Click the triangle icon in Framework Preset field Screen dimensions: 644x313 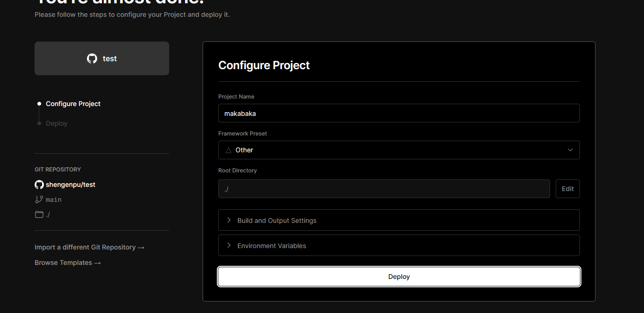[x=229, y=150]
